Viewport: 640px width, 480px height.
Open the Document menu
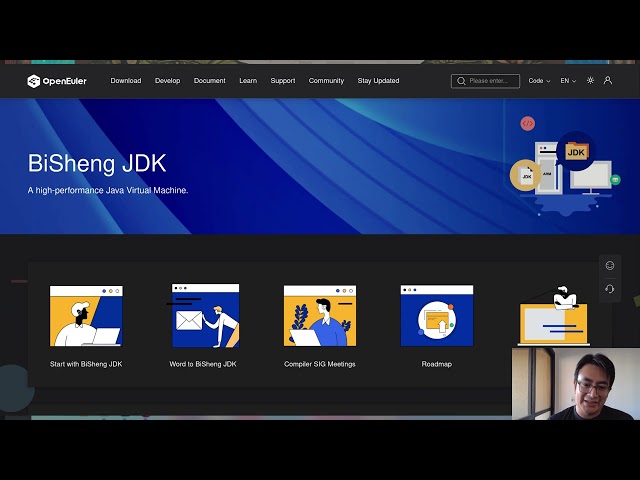tap(209, 81)
